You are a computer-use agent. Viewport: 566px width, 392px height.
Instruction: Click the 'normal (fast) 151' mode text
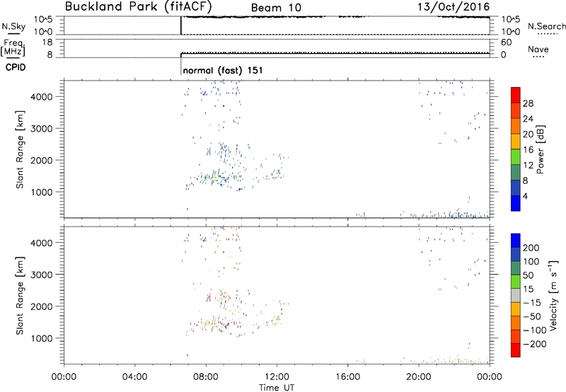(223, 70)
